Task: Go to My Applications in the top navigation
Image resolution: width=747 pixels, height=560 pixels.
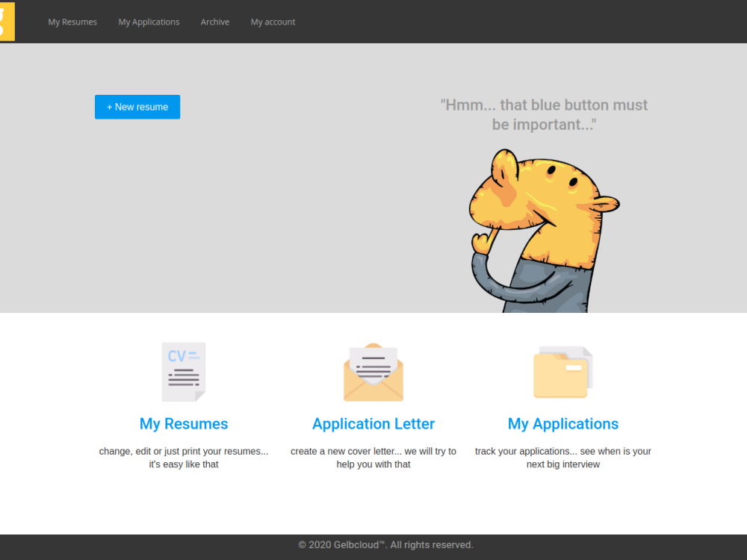Action: (149, 22)
